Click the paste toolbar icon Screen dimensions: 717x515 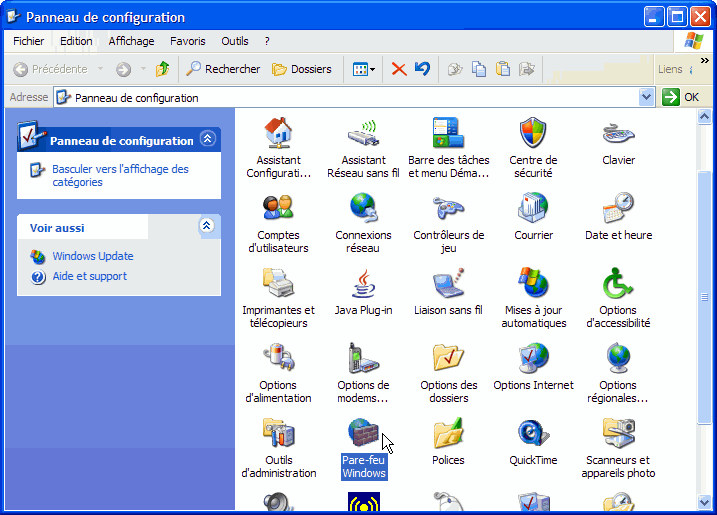[503, 69]
